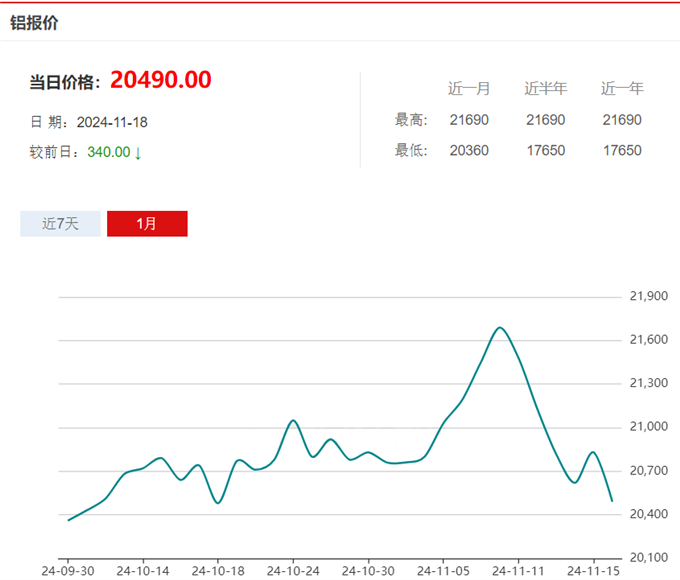Image resolution: width=680 pixels, height=580 pixels.
Task: Click the 最低 row label
Action: pos(411,151)
